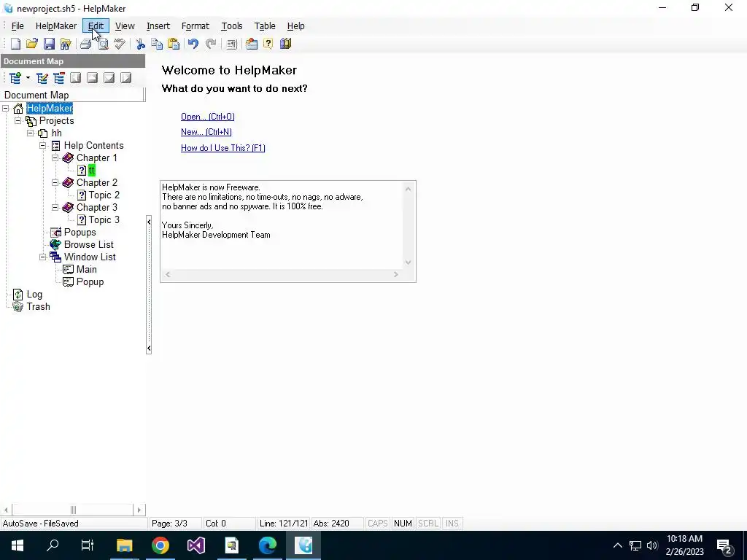Viewport: 747px width, 560px height.
Task: Collapse the Help Contents node
Action: [42, 145]
